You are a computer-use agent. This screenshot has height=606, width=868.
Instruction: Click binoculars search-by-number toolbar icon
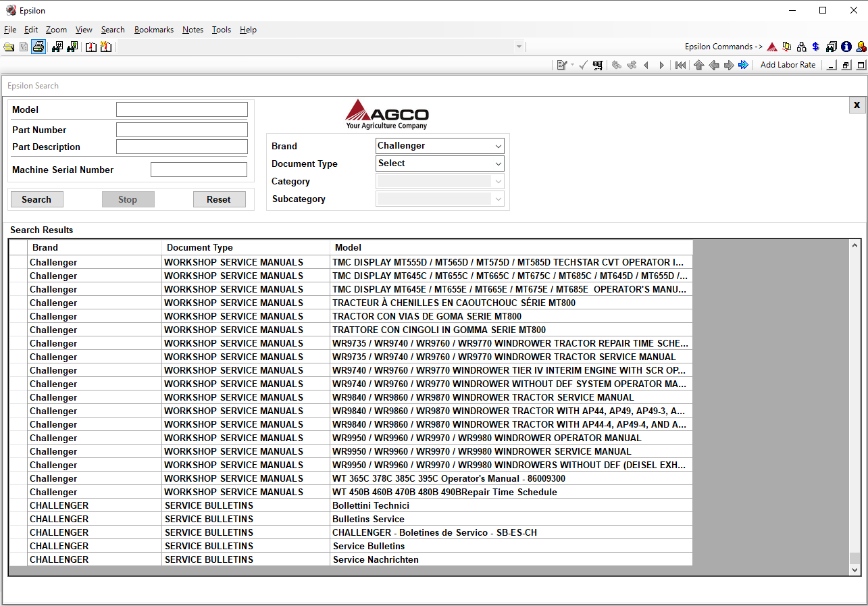(x=57, y=47)
